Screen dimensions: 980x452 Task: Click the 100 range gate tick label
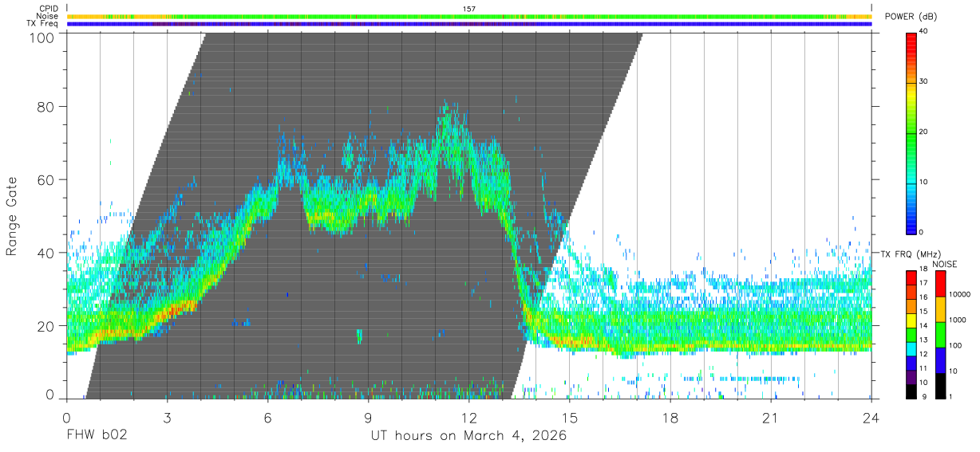pyautogui.click(x=43, y=37)
